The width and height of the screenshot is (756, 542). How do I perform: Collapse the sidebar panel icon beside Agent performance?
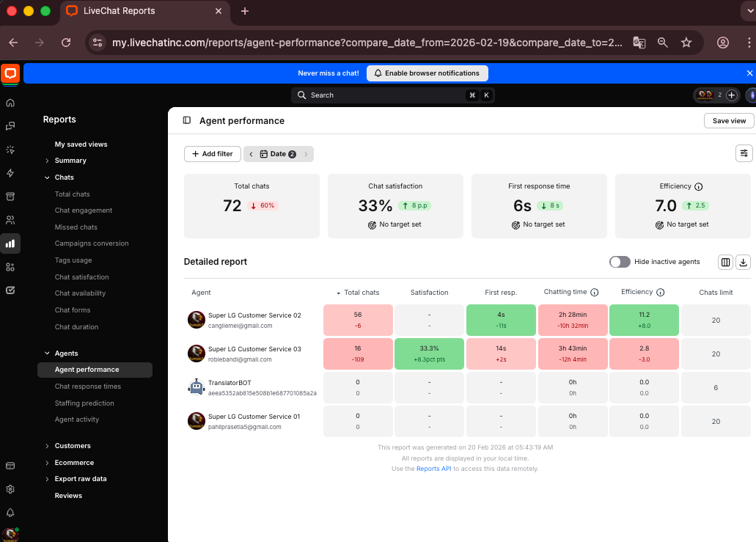click(x=187, y=120)
